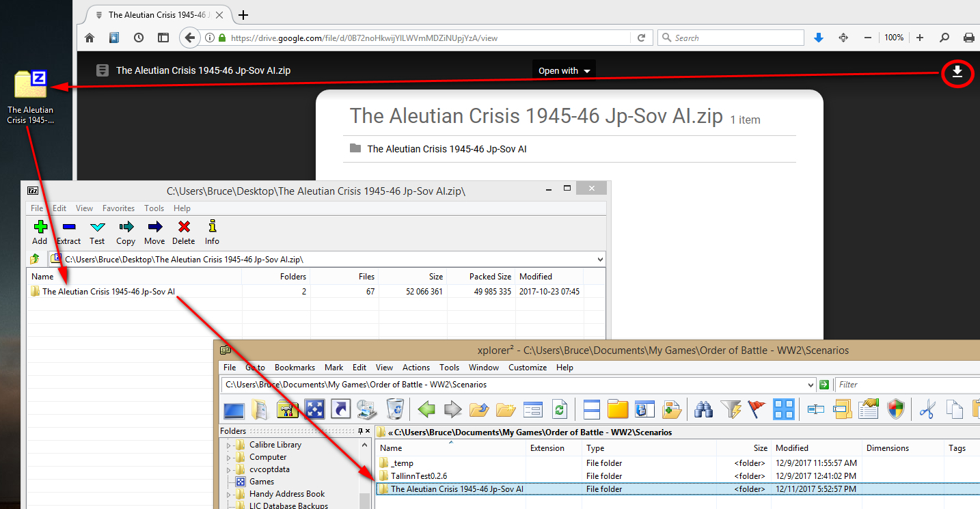Open the 7-Zip address path dropdown
The height and width of the screenshot is (509, 980).
pyautogui.click(x=600, y=260)
